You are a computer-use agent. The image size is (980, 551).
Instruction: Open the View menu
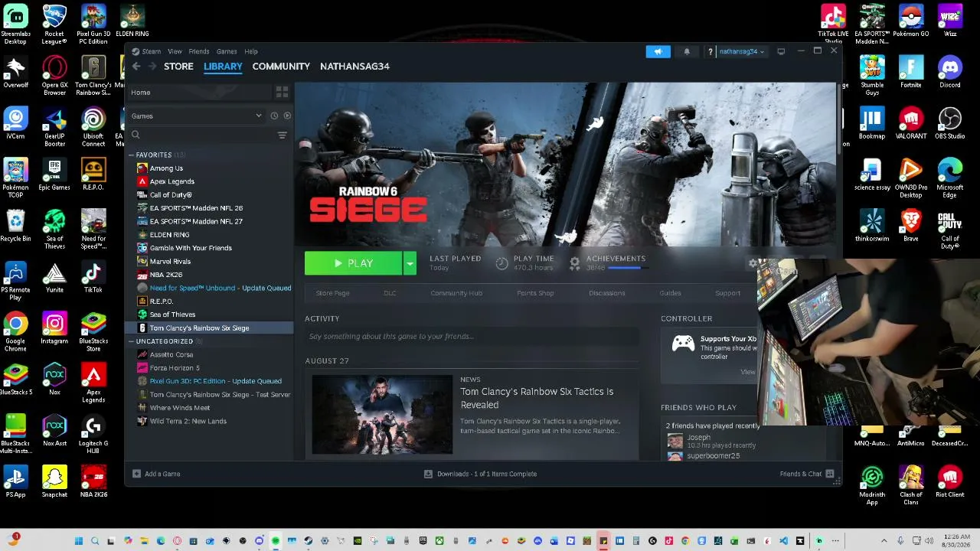pos(175,51)
